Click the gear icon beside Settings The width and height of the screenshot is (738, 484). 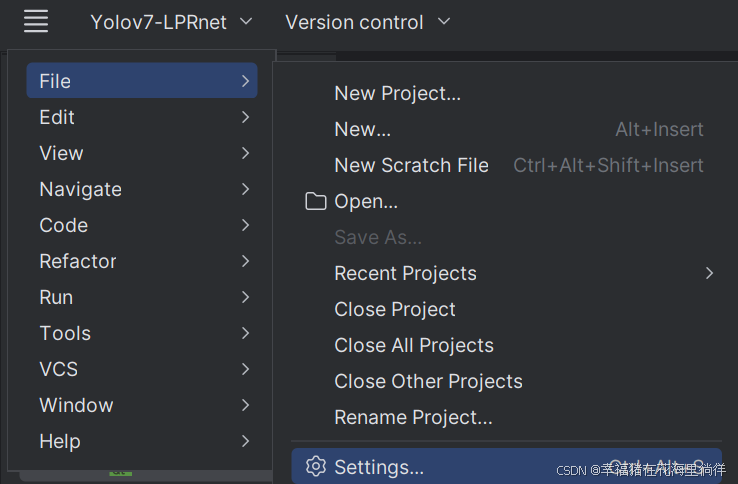[316, 467]
